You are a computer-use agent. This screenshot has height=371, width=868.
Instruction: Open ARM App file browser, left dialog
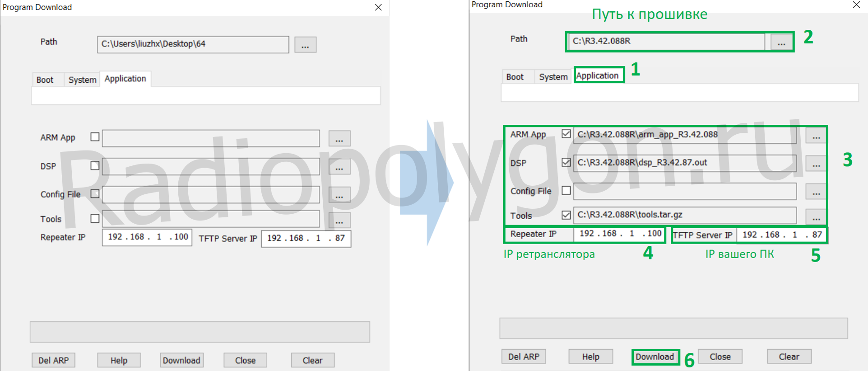point(339,139)
